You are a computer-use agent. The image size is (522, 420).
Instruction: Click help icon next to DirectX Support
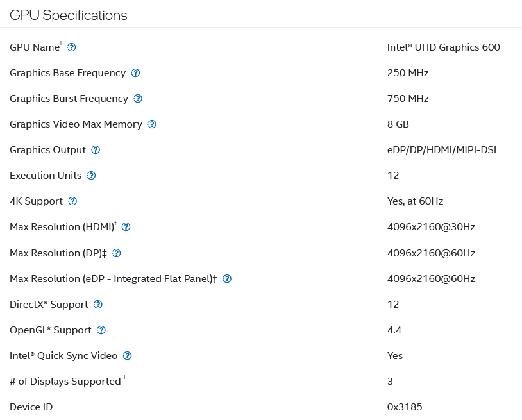(x=98, y=305)
